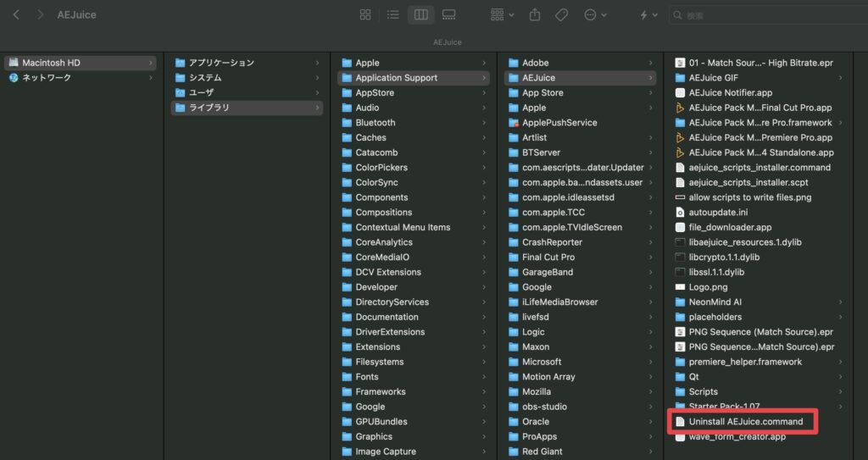Open the DCV Extensions folder
Screen dimensions: 868x460
(x=414, y=272)
